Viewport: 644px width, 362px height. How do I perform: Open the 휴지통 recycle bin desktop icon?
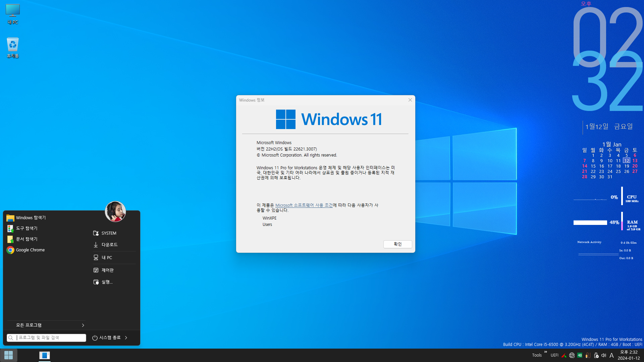[13, 48]
